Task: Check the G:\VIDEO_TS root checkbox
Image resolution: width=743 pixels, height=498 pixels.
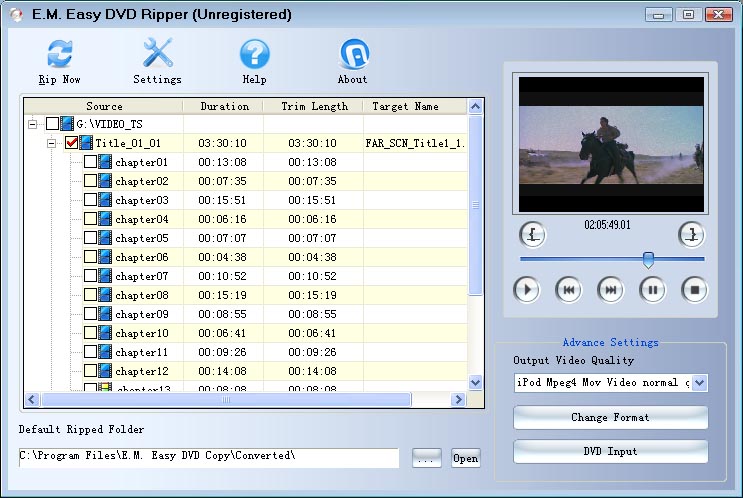Action: (53, 124)
